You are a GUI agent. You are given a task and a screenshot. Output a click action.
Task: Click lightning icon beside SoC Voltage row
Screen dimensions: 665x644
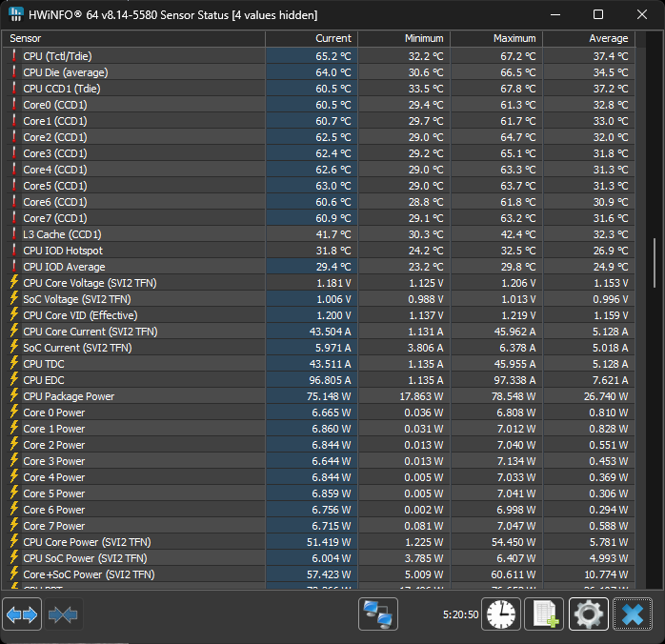pyautogui.click(x=14, y=298)
